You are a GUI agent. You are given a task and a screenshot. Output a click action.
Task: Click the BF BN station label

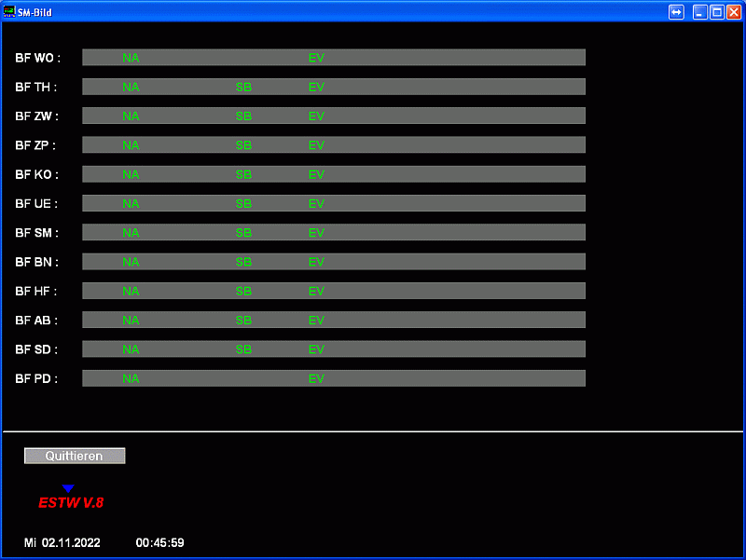tap(36, 262)
